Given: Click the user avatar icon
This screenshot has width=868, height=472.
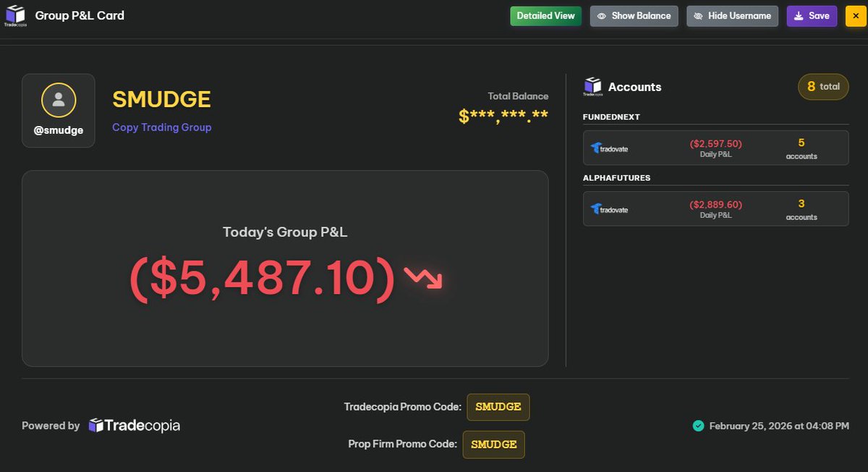Looking at the screenshot, I should (59, 101).
